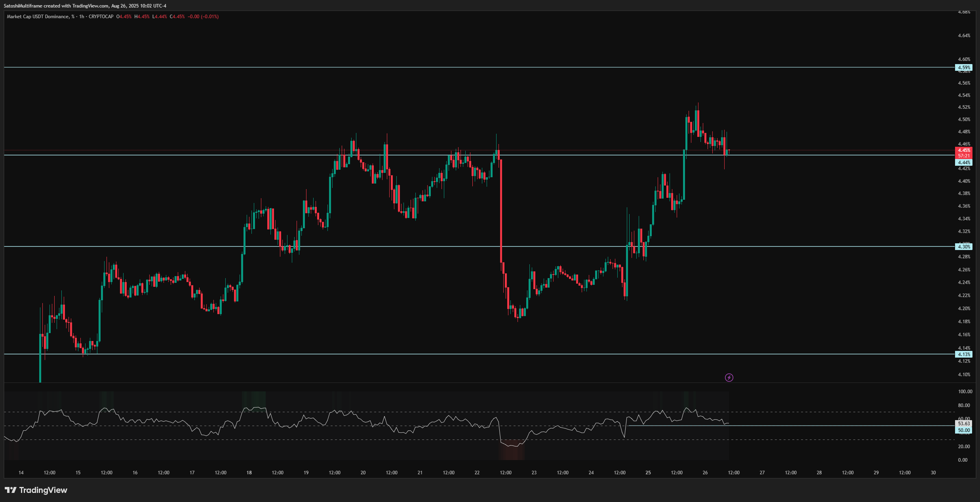Click the 100.00 RSI scale label
This screenshot has height=502, width=980.
(x=965, y=392)
